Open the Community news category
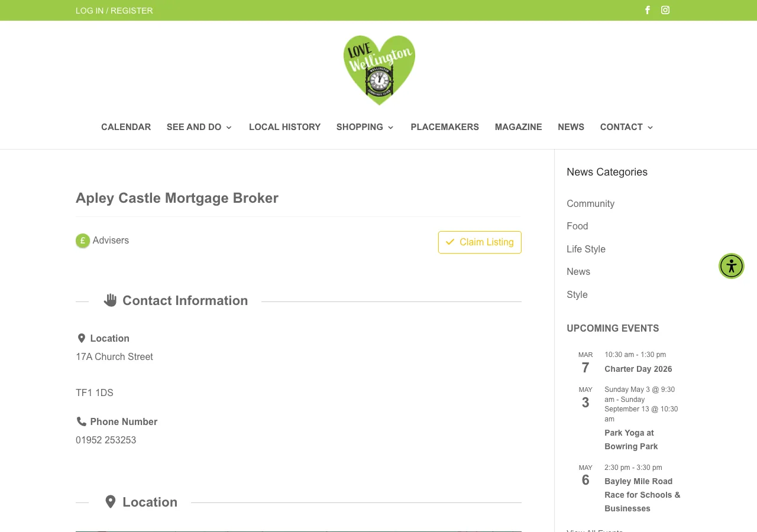757x532 pixels. [x=590, y=203]
